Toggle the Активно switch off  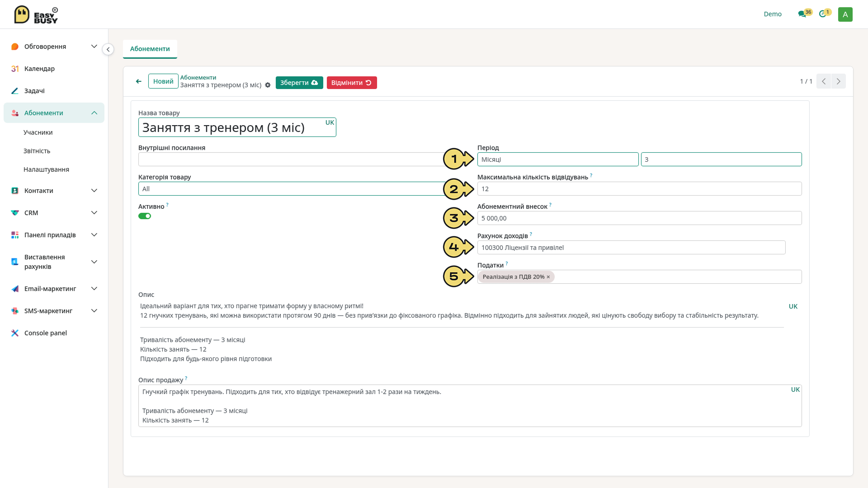145,216
